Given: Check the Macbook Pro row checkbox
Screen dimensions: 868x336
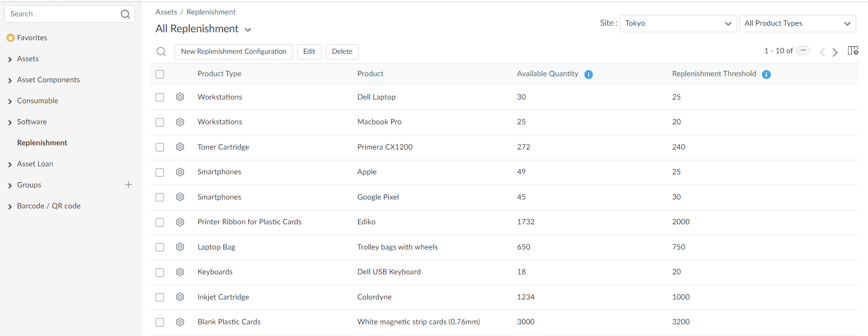Looking at the screenshot, I should 160,122.
